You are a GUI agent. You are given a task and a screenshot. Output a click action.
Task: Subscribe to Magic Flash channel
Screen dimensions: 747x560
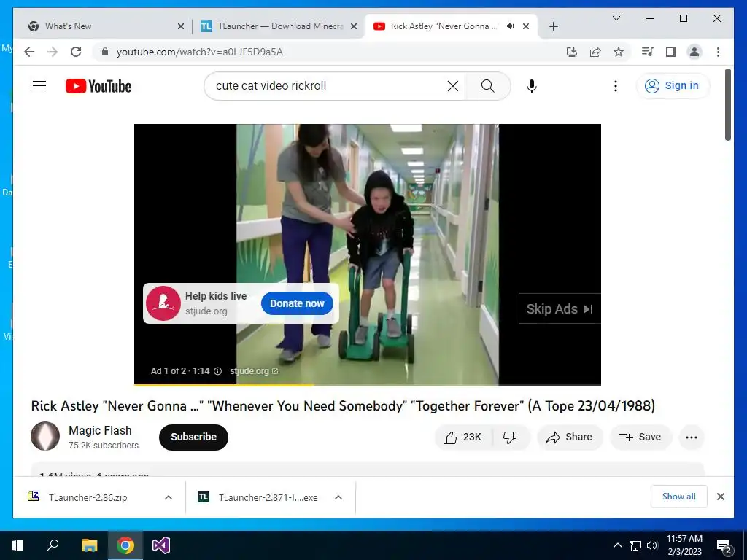(193, 437)
